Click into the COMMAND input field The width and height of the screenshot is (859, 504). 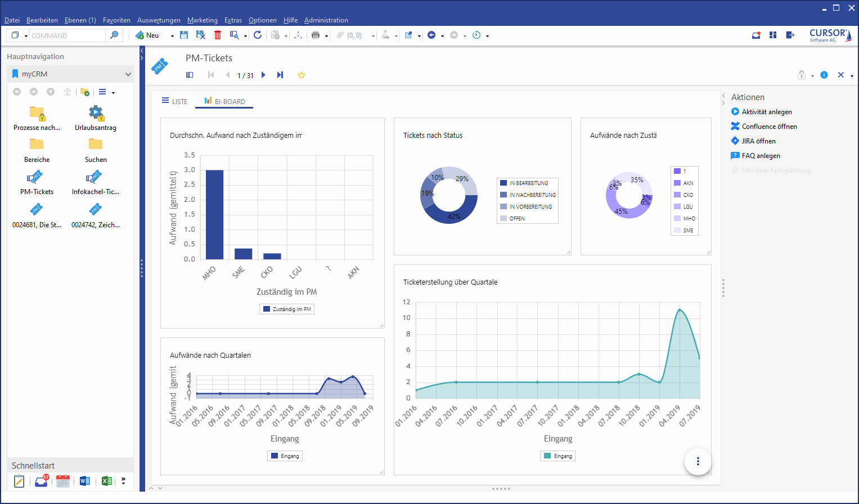click(67, 35)
